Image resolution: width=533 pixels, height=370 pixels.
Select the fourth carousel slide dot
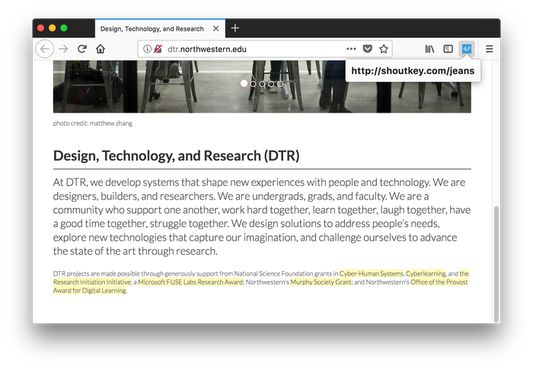click(271, 84)
